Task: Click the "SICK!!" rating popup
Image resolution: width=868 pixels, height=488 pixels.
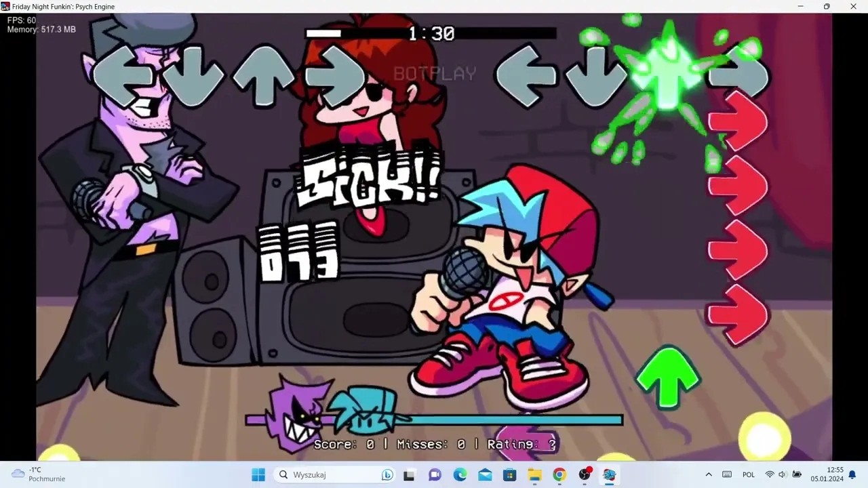Action: tap(370, 179)
